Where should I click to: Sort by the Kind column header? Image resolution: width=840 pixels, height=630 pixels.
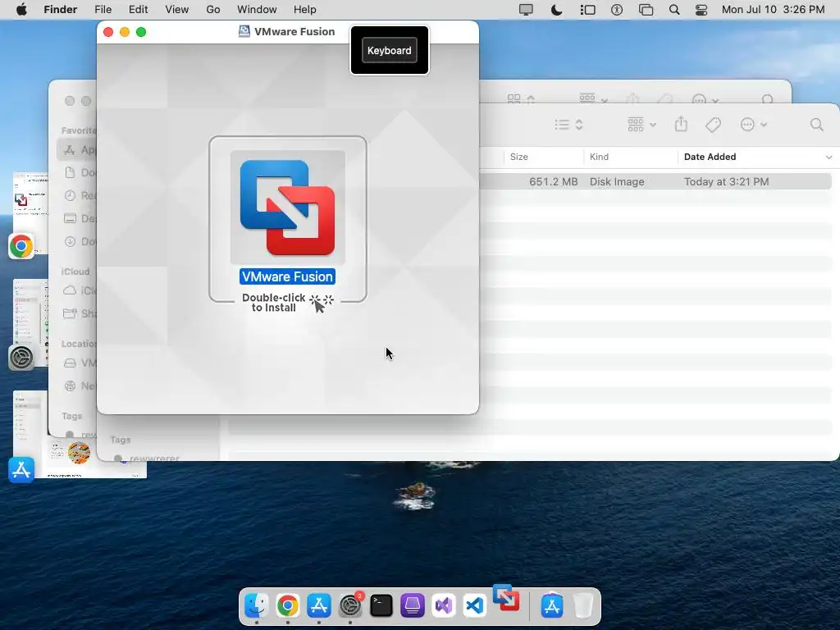599,157
